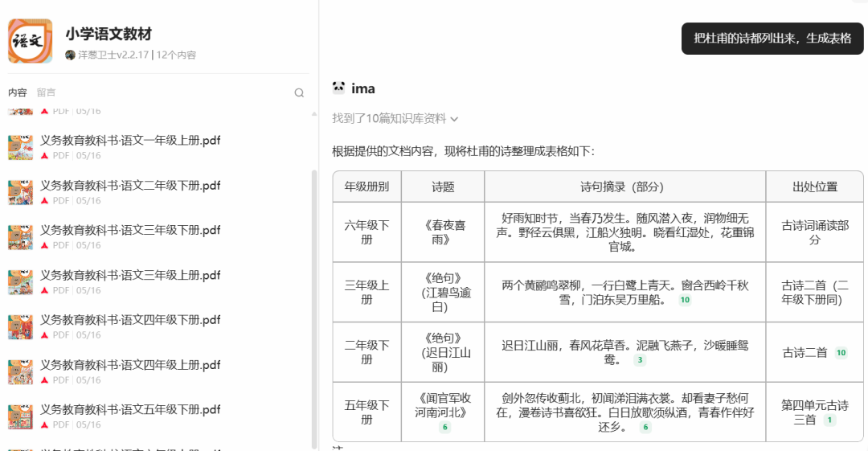Click the search icon in content panel
868x451 pixels.
[x=299, y=92]
